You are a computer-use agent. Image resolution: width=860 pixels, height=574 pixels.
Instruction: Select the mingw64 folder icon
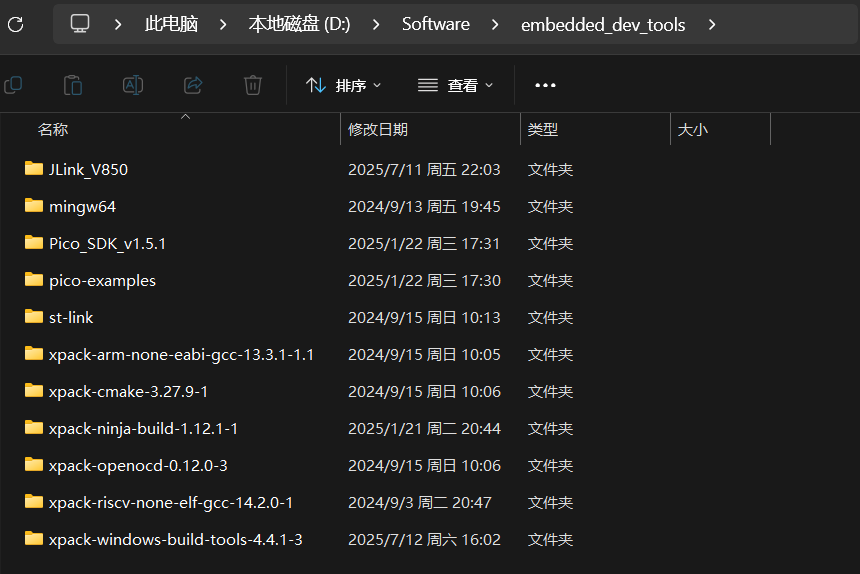(34, 206)
